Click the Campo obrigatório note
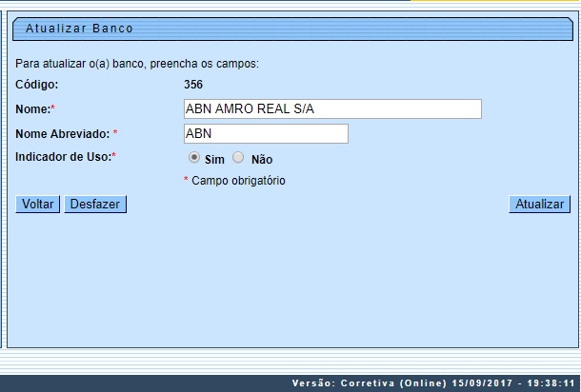Screen dimensions: 581x392 [x=234, y=181]
